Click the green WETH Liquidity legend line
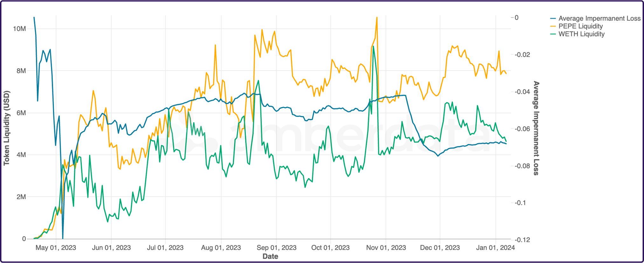 pos(553,34)
